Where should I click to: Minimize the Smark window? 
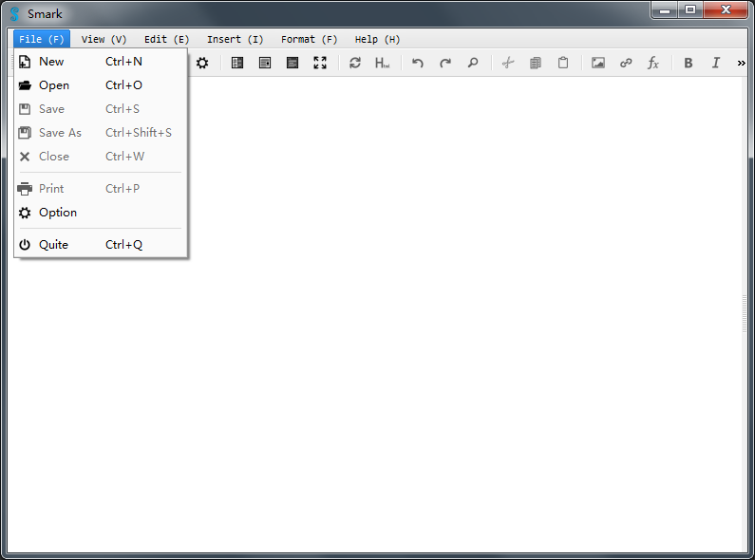(665, 9)
